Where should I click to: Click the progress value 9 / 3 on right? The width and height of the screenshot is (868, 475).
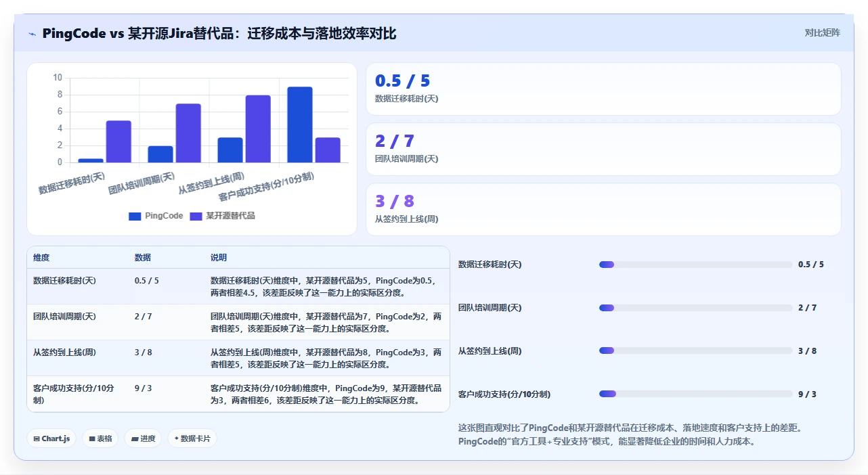point(807,394)
